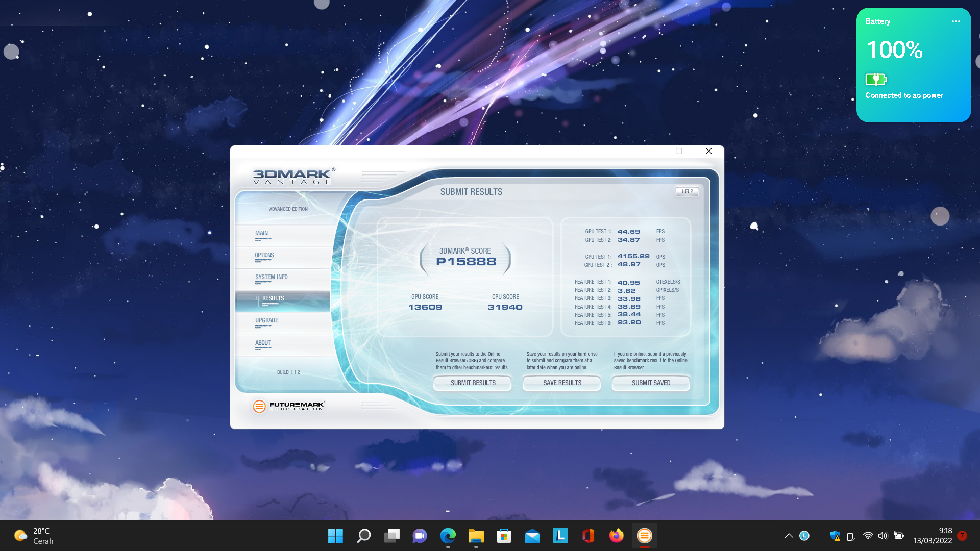Click the round L tray icon
The image size is (980, 551).
coord(804,536)
